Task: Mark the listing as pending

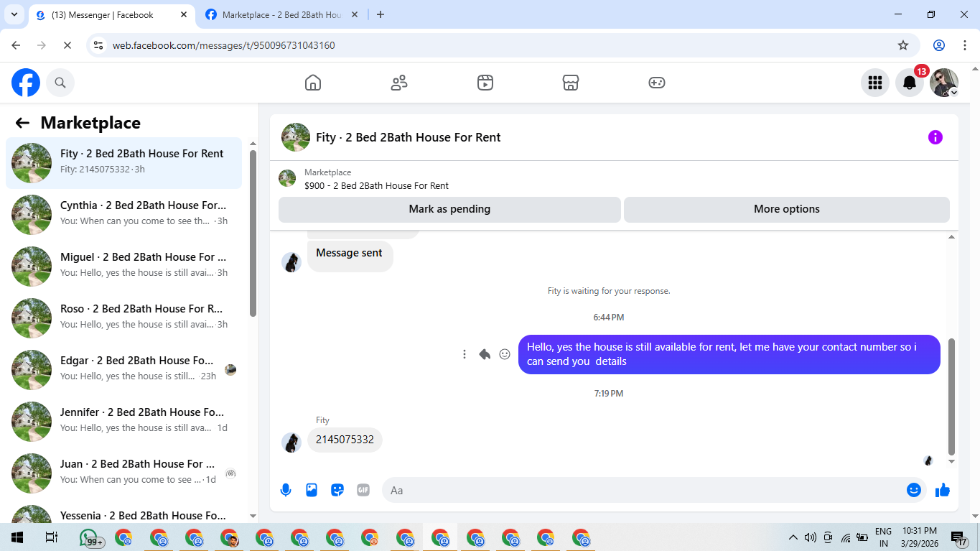Action: 449,209
